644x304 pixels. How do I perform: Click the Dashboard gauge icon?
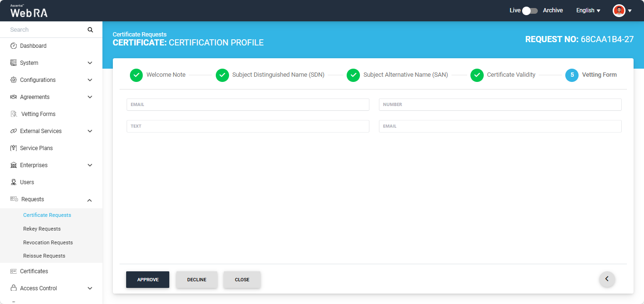pos(13,46)
